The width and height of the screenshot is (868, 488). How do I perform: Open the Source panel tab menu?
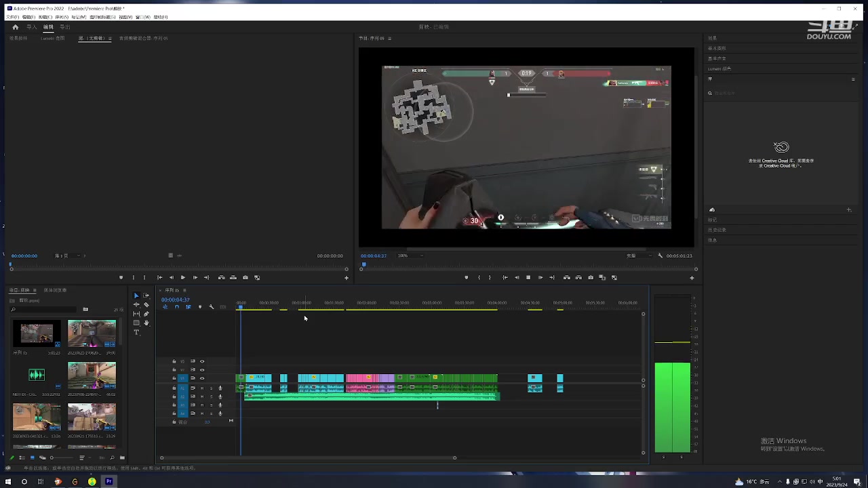point(110,38)
